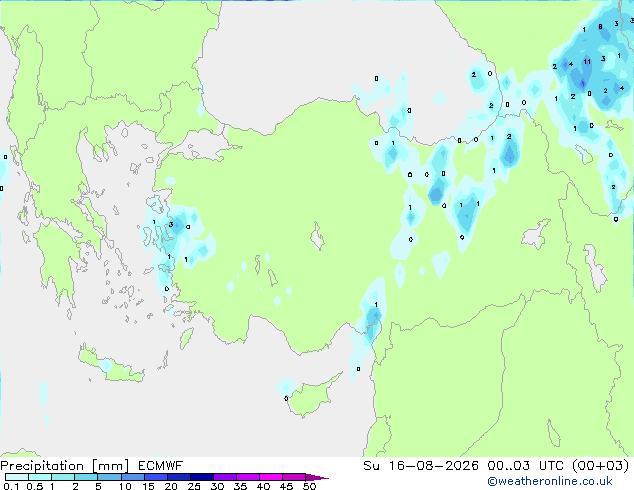Click the "20" legend scale label
The height and width of the screenshot is (490, 634).
tap(171, 486)
